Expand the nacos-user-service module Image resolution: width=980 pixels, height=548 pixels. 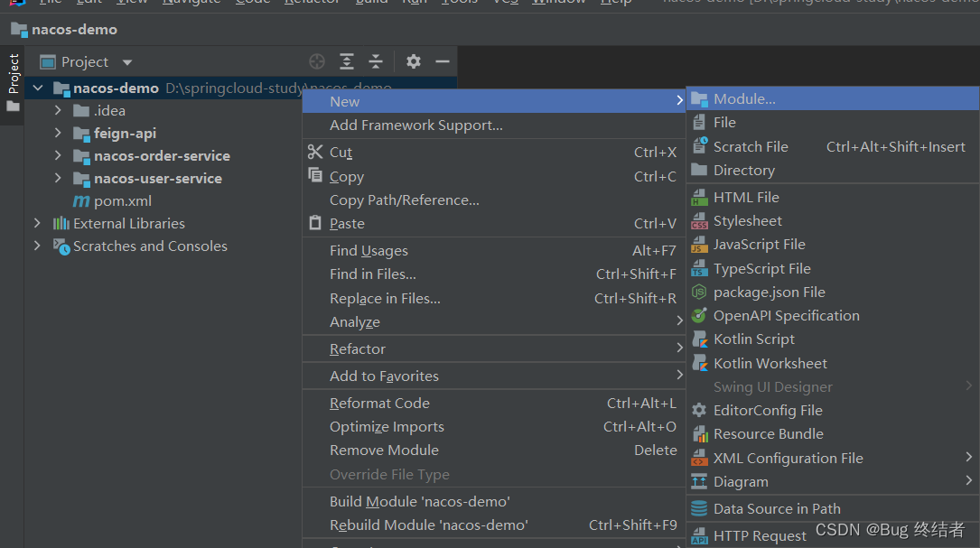tap(58, 178)
